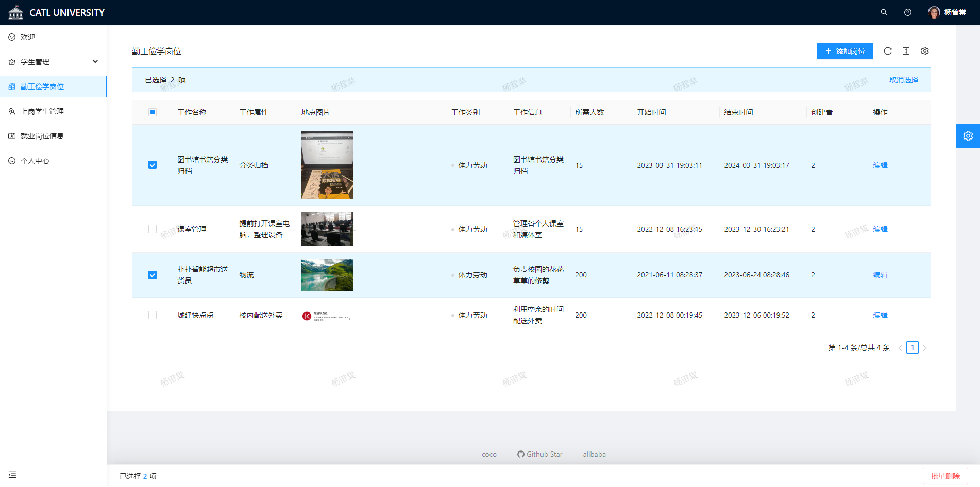The image size is (980, 487).
Task: Click the coco footer link
Action: [x=489, y=454]
